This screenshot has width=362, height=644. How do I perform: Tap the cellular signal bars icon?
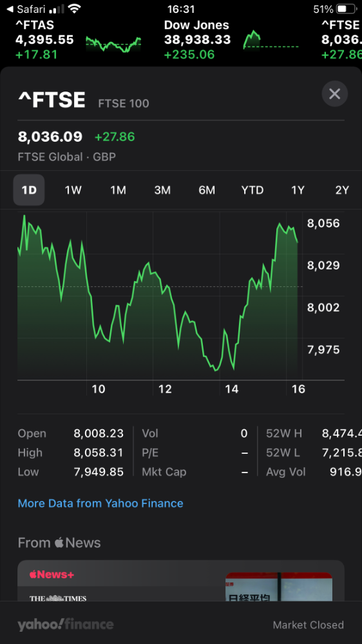[57, 9]
